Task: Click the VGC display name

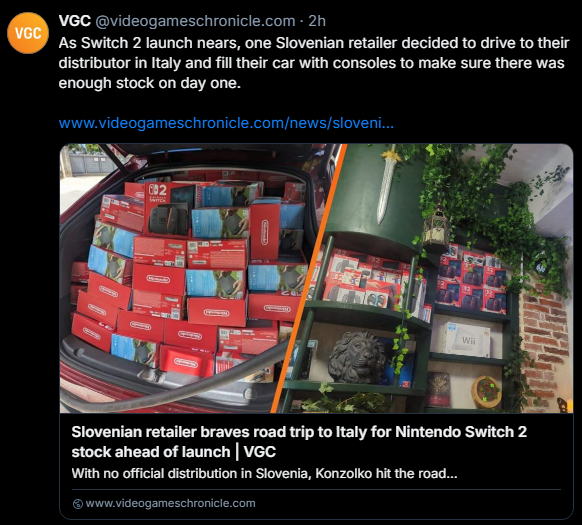Action: point(75,21)
